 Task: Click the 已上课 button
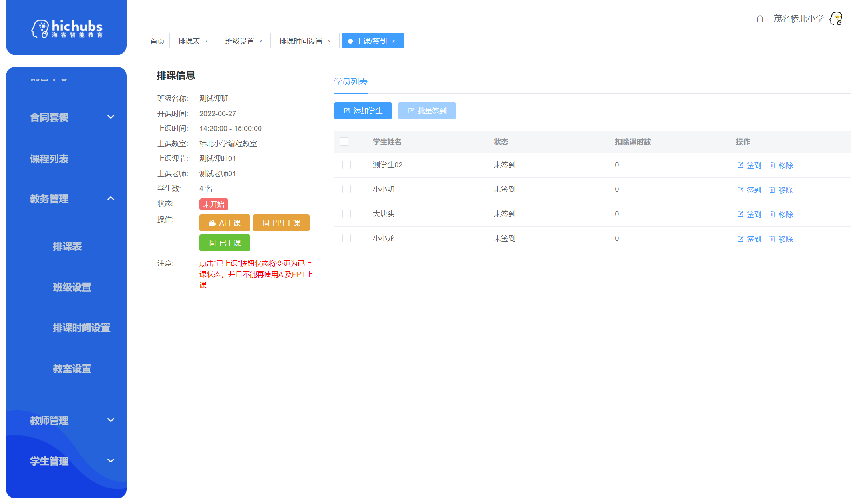(x=225, y=243)
